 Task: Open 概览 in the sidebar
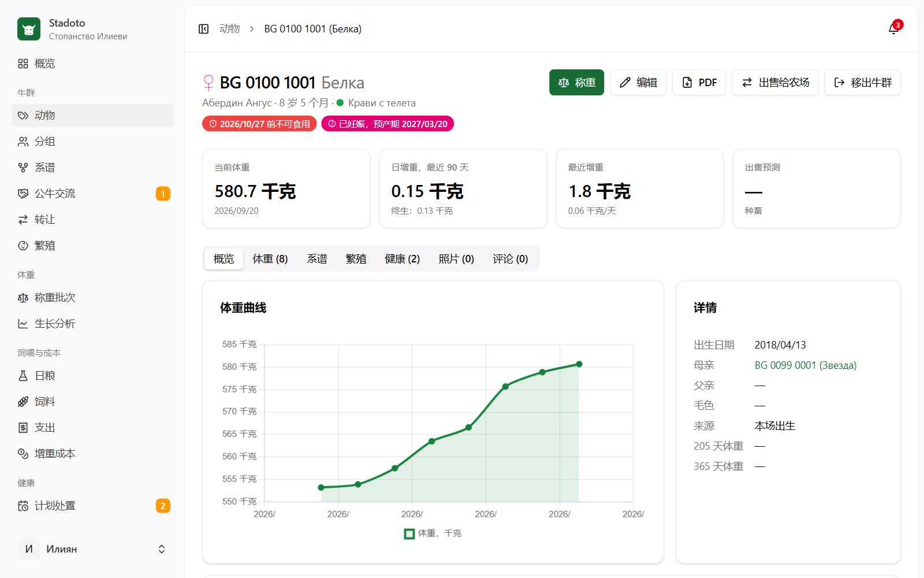point(92,64)
